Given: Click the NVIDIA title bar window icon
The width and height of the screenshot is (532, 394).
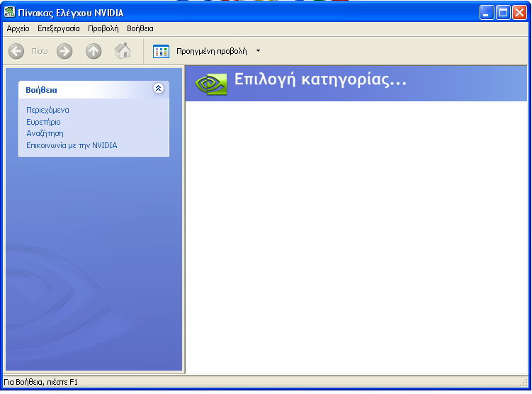Looking at the screenshot, I should point(9,12).
